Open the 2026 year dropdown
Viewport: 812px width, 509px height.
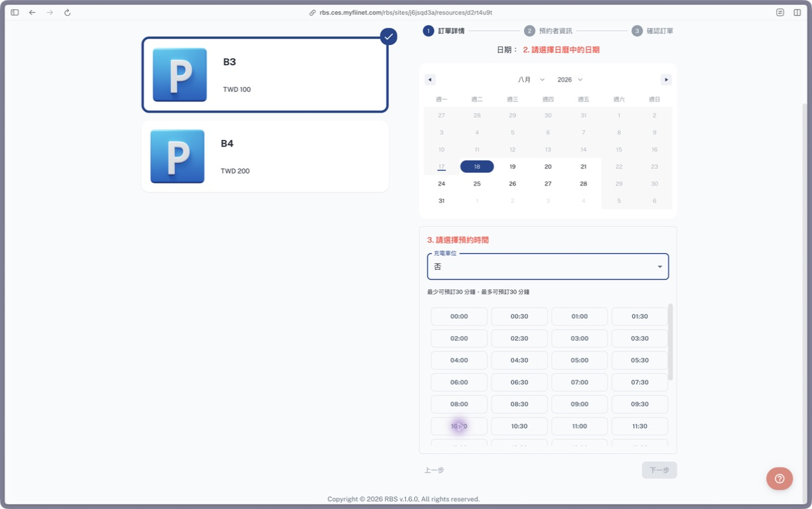(570, 80)
